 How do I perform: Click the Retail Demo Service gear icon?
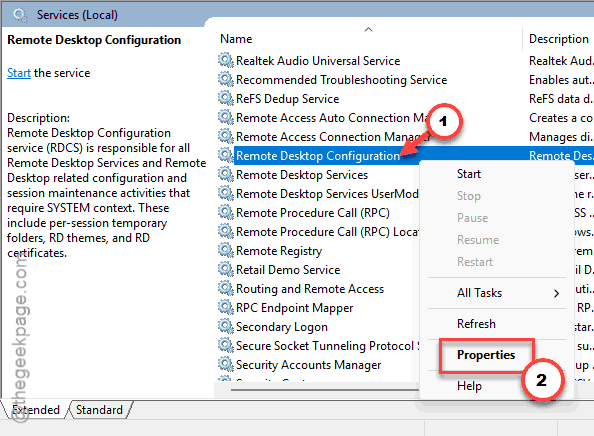pyautogui.click(x=226, y=269)
